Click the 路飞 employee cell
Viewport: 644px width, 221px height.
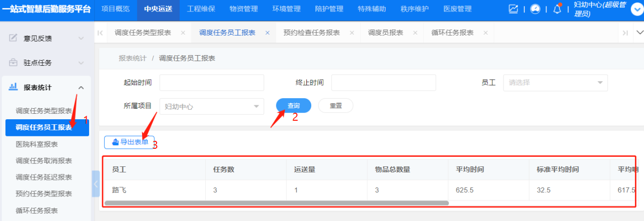155,190
